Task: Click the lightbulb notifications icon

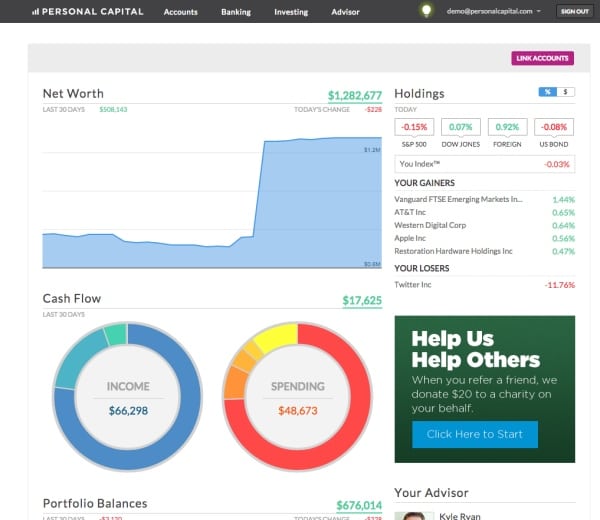Action: pos(426,10)
